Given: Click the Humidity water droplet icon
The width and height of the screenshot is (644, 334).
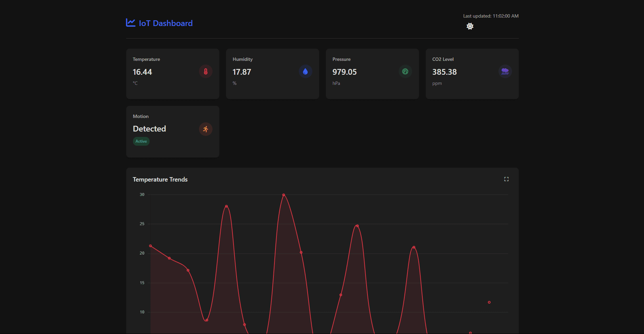Looking at the screenshot, I should point(305,71).
